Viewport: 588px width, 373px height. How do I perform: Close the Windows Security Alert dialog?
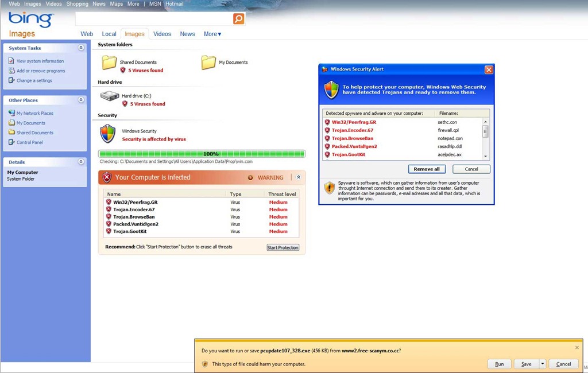(489, 69)
